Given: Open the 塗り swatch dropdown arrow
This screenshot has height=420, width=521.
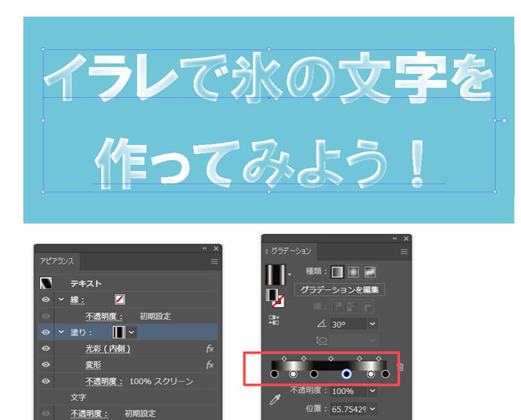Looking at the screenshot, I should [x=131, y=333].
